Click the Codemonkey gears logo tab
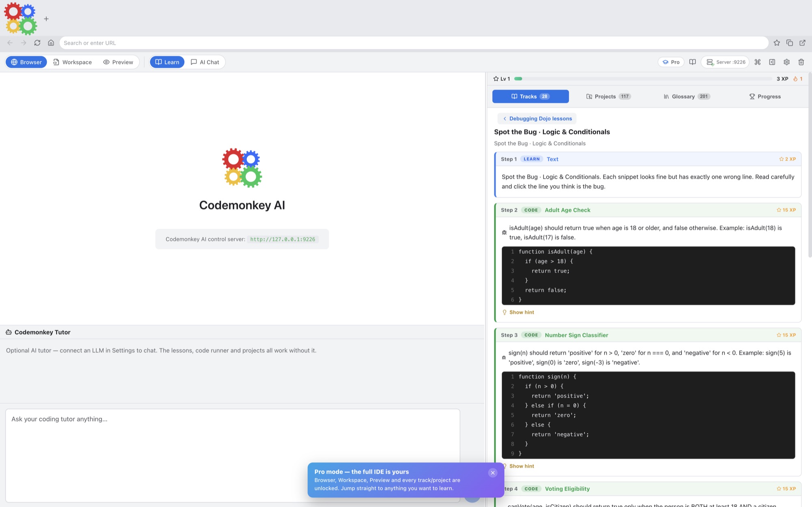This screenshot has width=812, height=507. tap(21, 19)
